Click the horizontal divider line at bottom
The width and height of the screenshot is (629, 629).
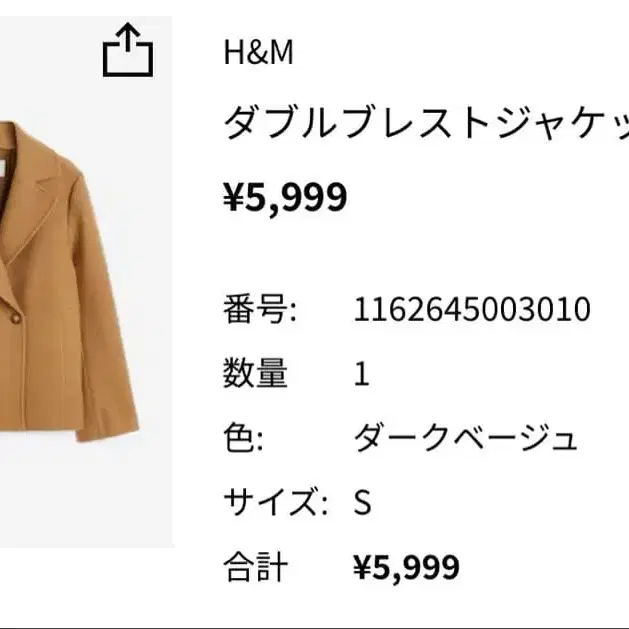314,627
